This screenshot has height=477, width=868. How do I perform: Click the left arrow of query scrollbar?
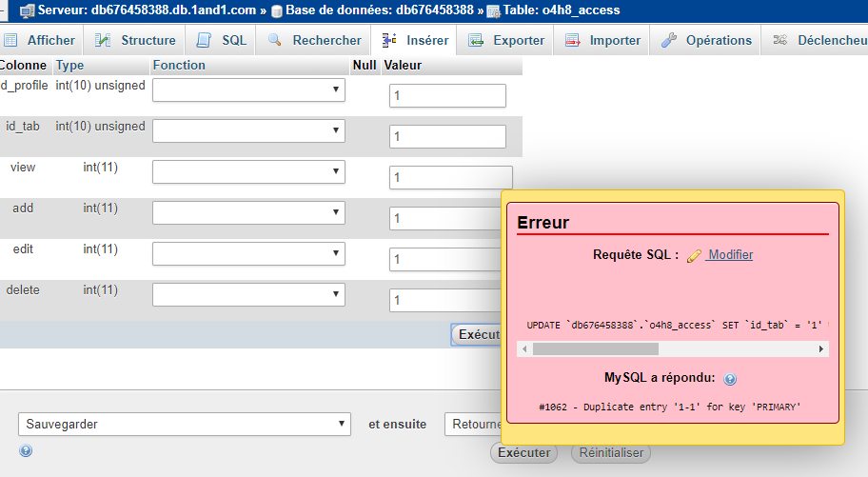[x=524, y=349]
